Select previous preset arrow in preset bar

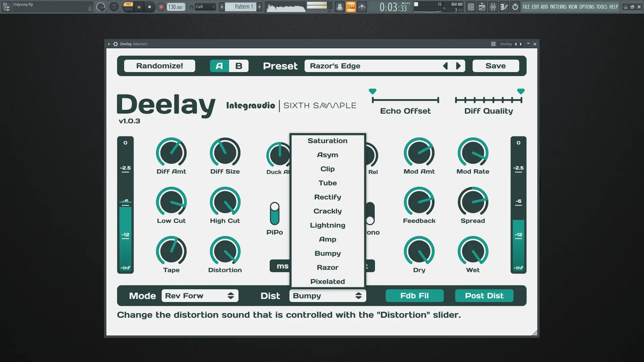click(x=445, y=66)
